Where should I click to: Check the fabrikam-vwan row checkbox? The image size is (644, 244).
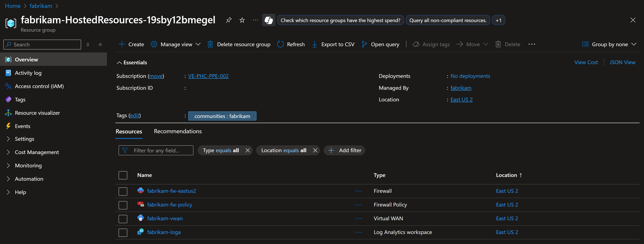click(123, 219)
